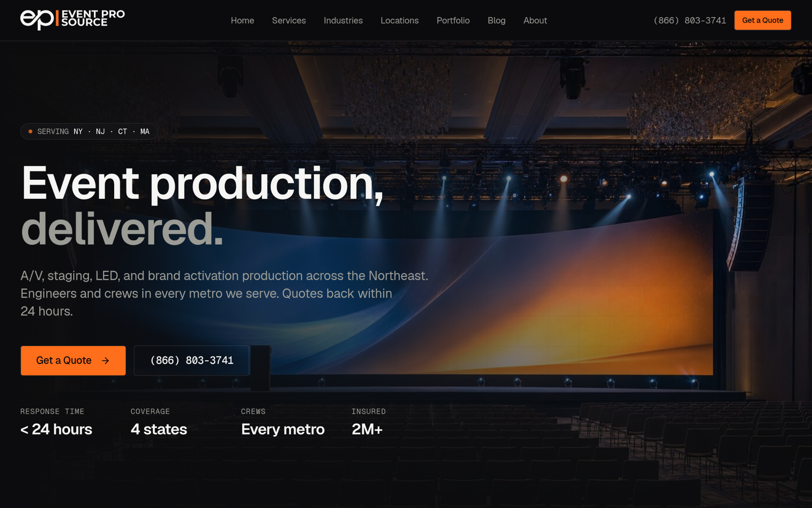Call the header phone number (866) 803-3741
The width and height of the screenshot is (812, 508).
coord(689,20)
